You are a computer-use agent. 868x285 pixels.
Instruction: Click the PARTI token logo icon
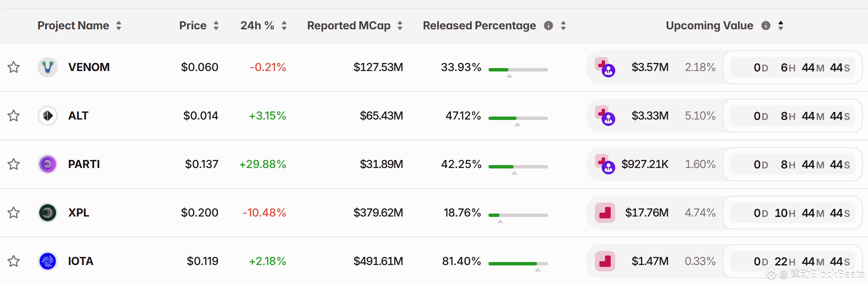point(48,164)
